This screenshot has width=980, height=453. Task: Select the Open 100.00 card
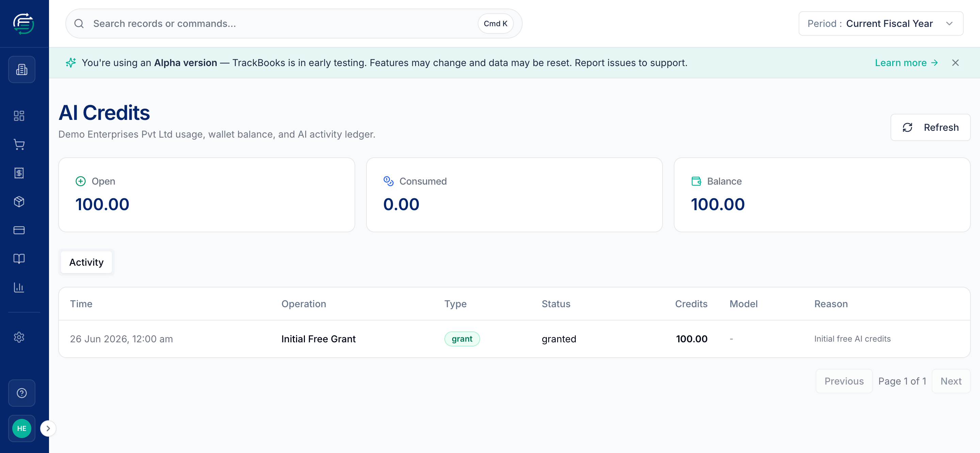pos(207,195)
